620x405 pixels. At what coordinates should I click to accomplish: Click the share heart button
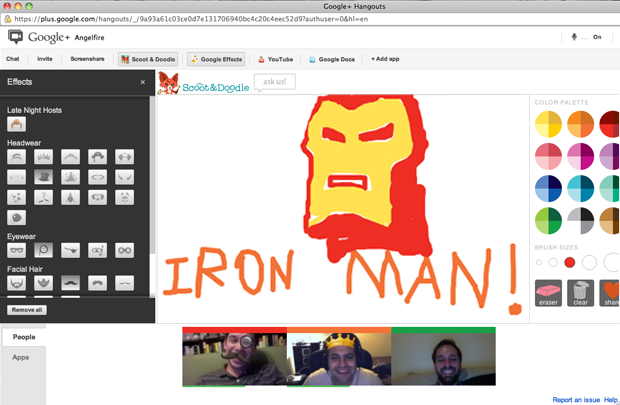pos(610,293)
